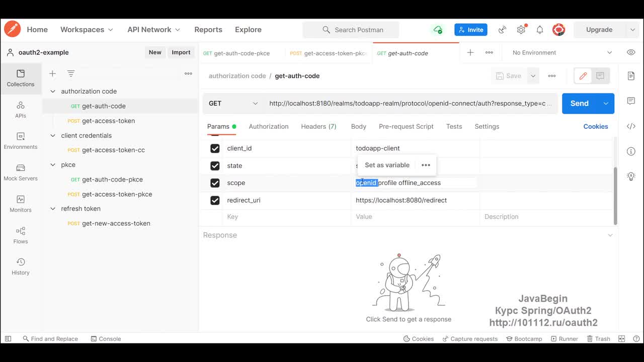Viewport: 644px width, 362px height.
Task: Click the filter collections icon
Action: pos(71,73)
